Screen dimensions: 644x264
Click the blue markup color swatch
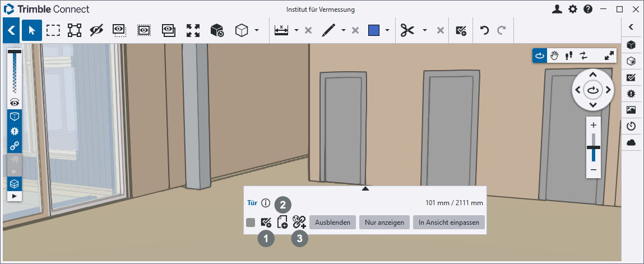[374, 30]
